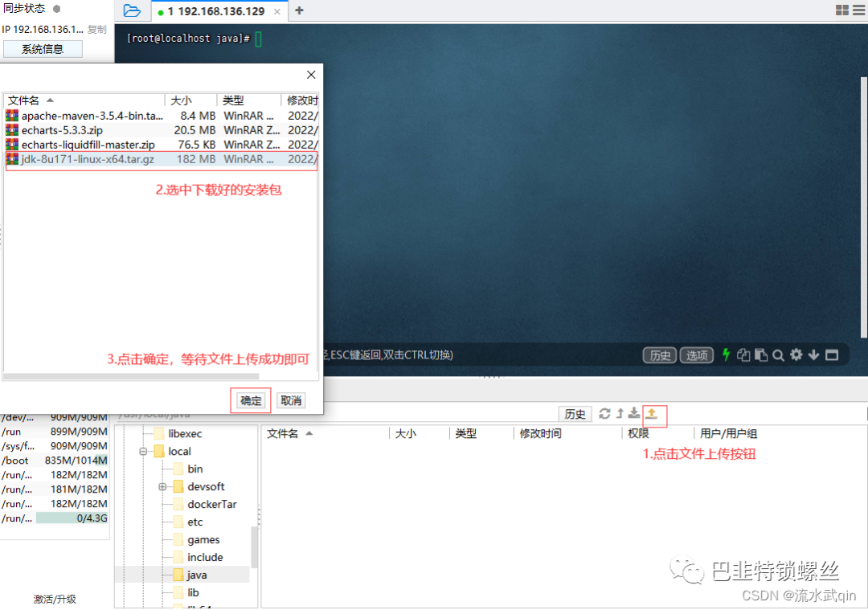
Task: Click 确定 to confirm upload
Action: 250,400
